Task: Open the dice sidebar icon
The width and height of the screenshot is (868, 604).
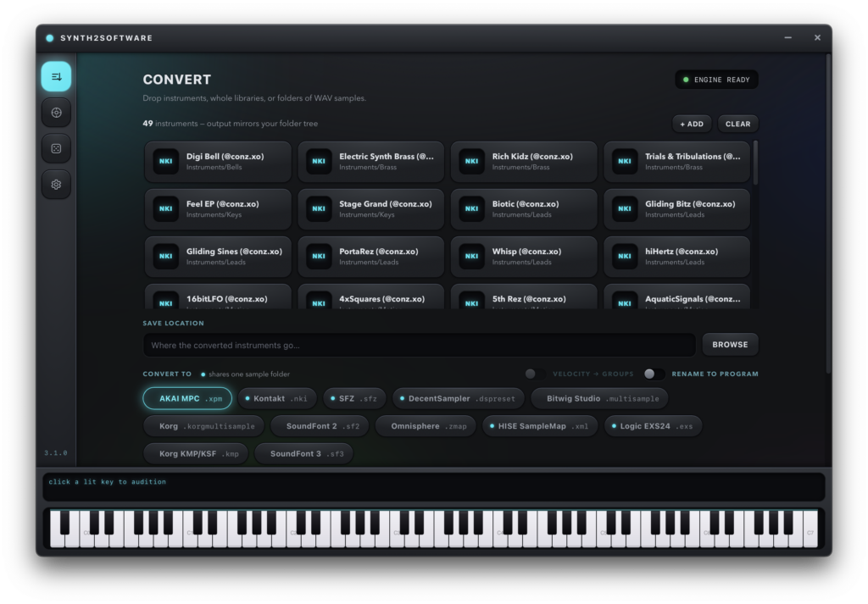Action: [56, 148]
